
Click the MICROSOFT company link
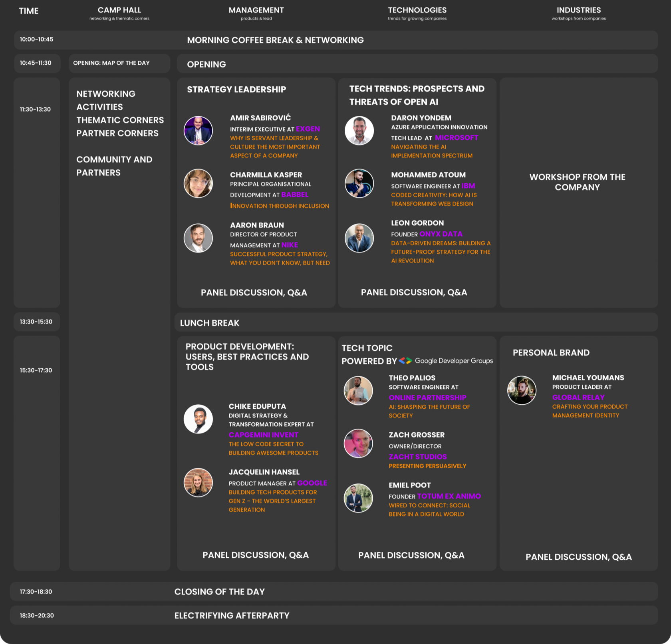(456, 138)
